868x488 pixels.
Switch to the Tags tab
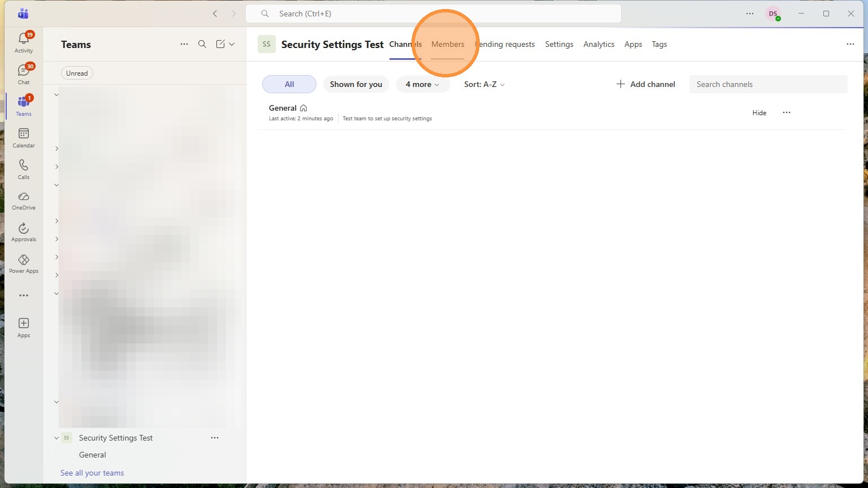(x=659, y=44)
